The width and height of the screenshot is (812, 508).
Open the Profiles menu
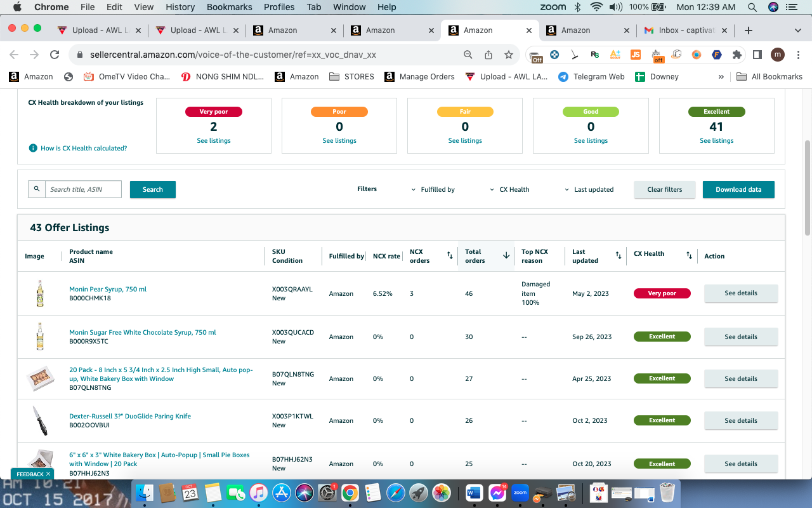click(x=279, y=7)
